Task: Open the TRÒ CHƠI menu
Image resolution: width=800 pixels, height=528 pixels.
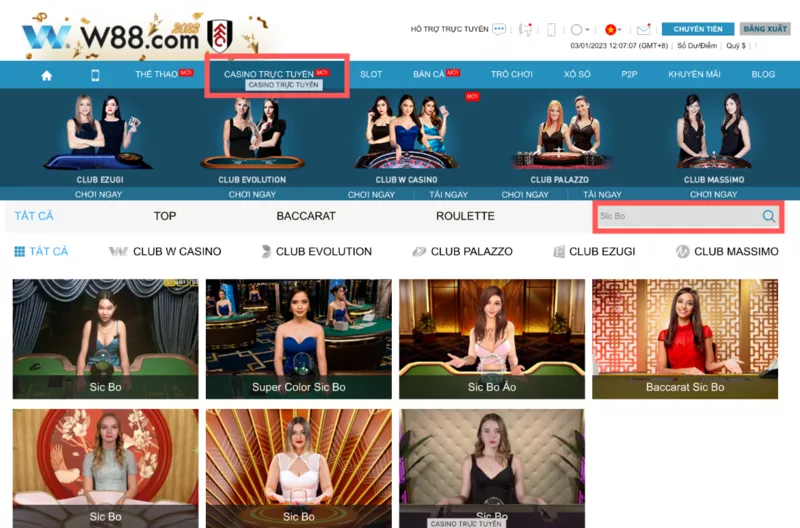Action: click(512, 74)
